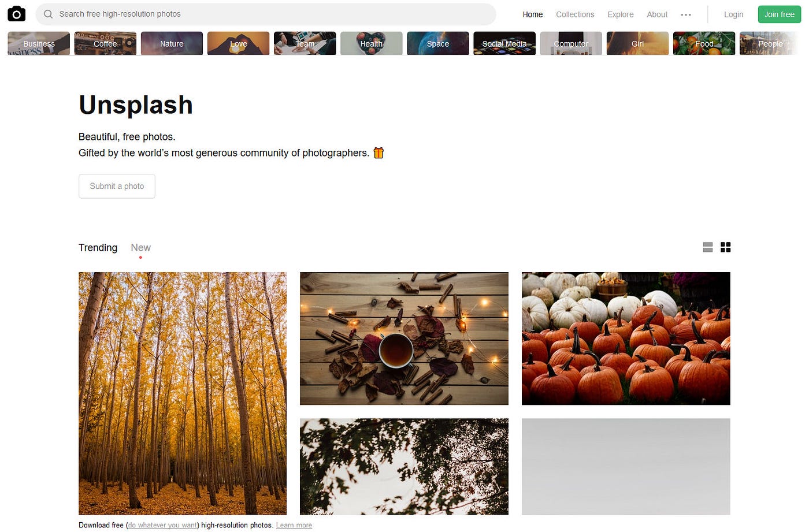Choose the Coffee category thumbnail
Image resolution: width=809 pixels, height=532 pixels.
tap(105, 43)
